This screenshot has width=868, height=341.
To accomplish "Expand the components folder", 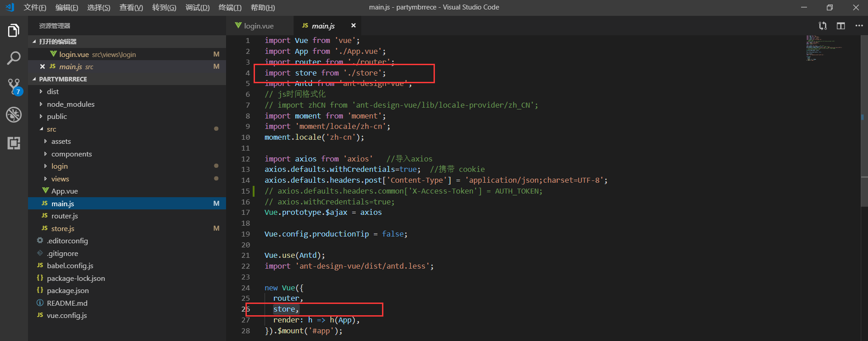I will (x=46, y=154).
